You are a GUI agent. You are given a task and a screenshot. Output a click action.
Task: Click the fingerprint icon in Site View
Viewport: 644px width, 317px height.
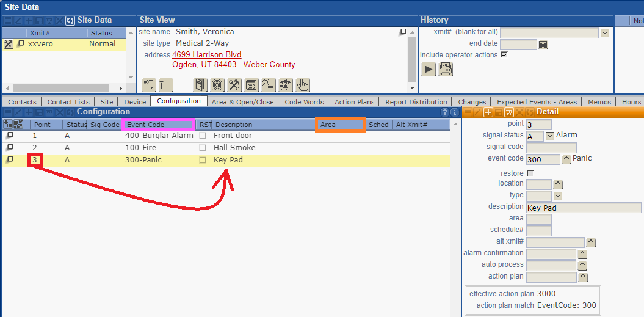point(217,85)
